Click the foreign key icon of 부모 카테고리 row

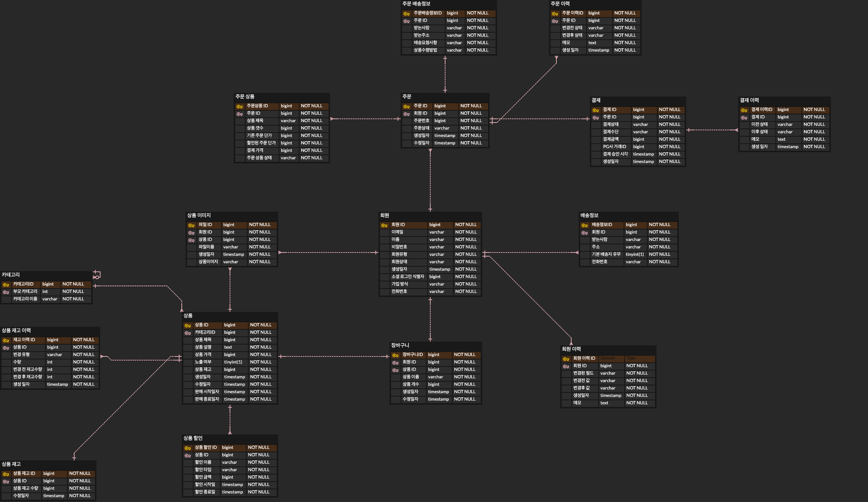coord(6,292)
